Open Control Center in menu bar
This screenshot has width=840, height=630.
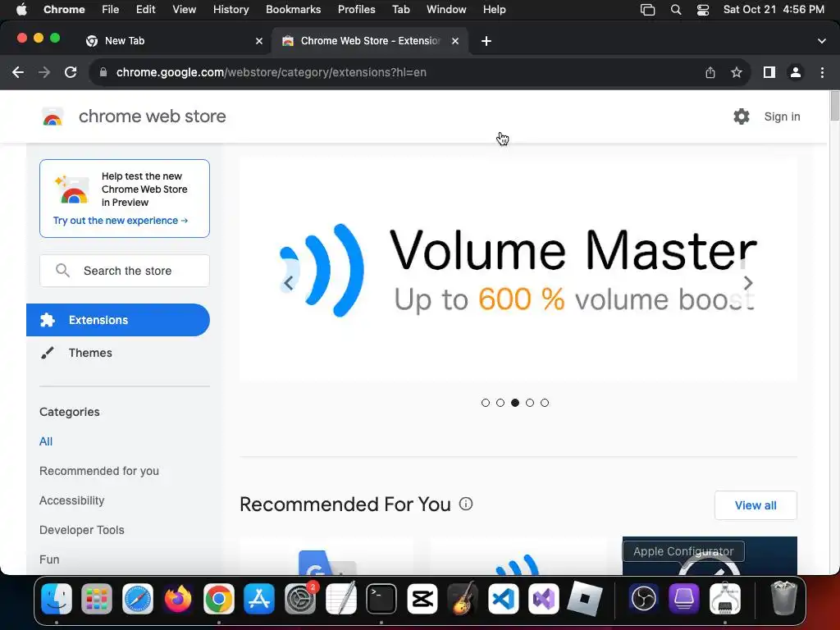click(x=703, y=10)
